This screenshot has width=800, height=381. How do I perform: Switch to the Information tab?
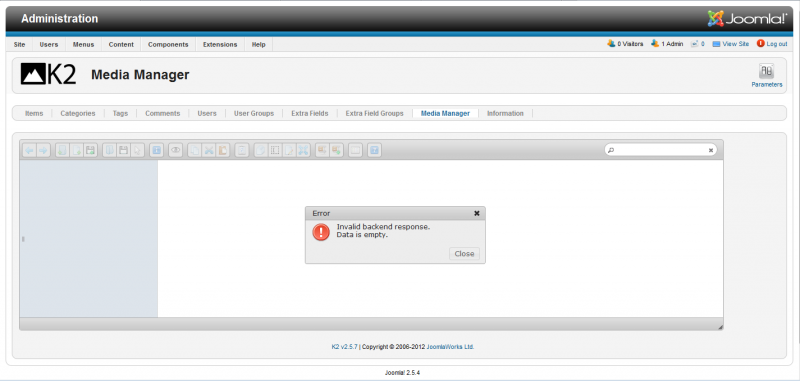click(x=505, y=113)
